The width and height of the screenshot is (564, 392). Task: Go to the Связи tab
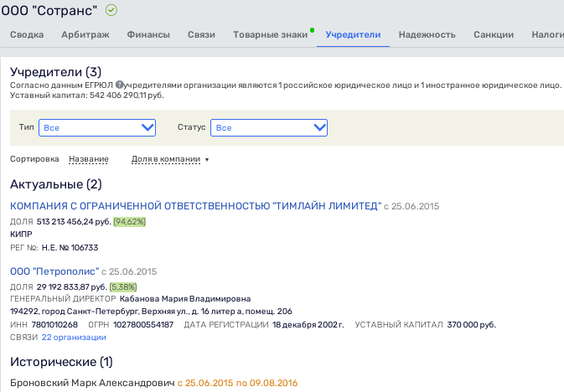[201, 34]
